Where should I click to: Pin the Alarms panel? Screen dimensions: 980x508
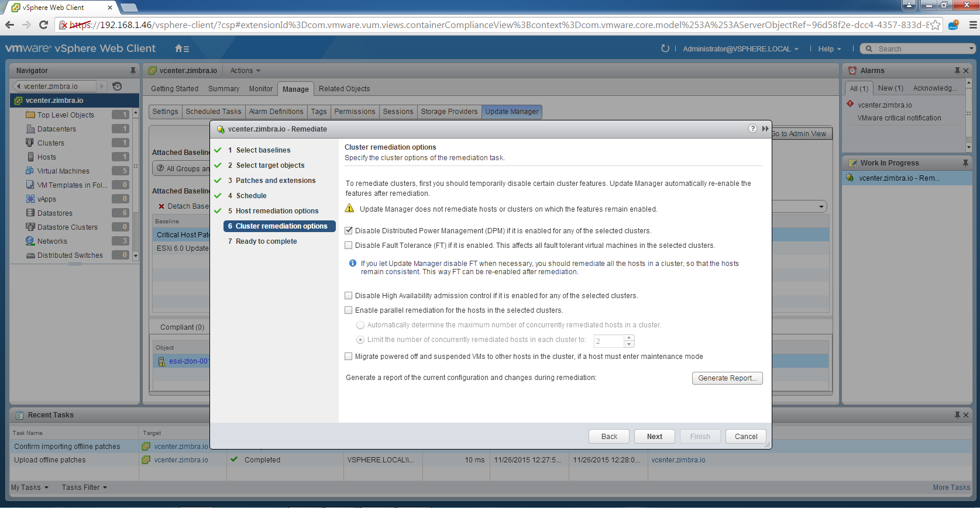coord(957,71)
